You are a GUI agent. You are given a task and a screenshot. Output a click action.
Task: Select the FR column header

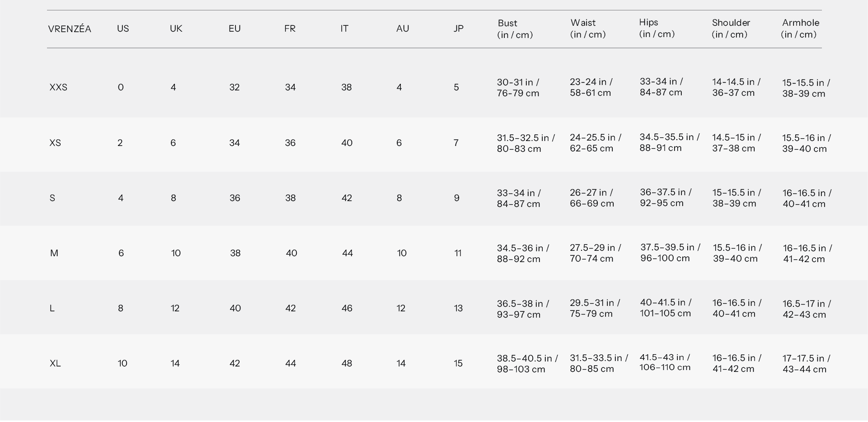[290, 28]
